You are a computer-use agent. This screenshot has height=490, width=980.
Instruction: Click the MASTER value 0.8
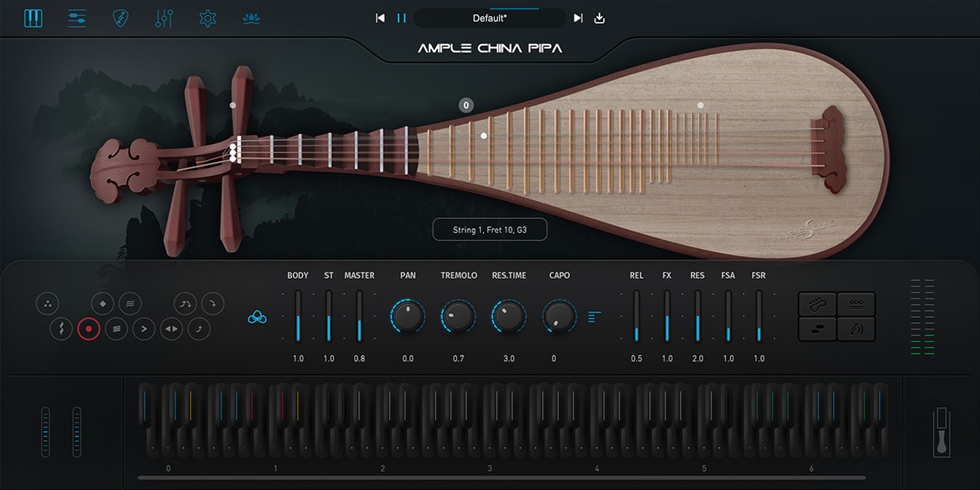point(359,359)
